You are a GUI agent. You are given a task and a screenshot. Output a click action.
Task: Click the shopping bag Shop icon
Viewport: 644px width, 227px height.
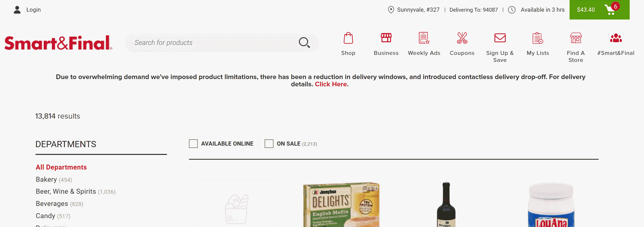[x=348, y=38]
